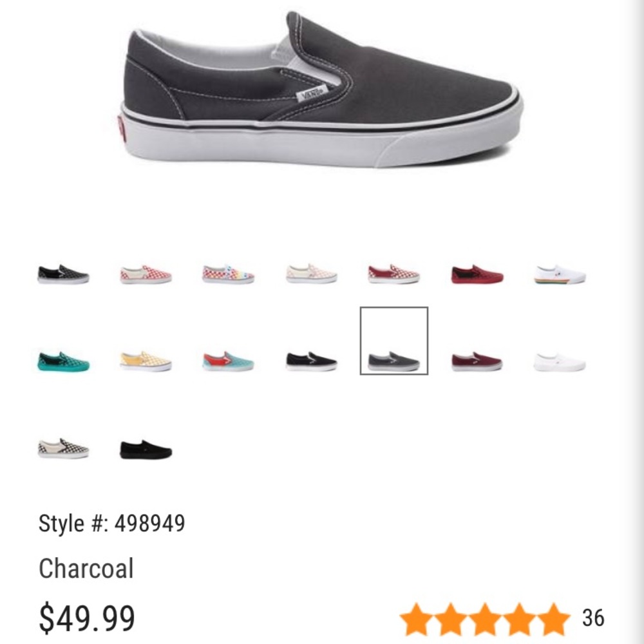Select the burgundy slip-on variant
The image size is (644, 644).
click(x=475, y=361)
